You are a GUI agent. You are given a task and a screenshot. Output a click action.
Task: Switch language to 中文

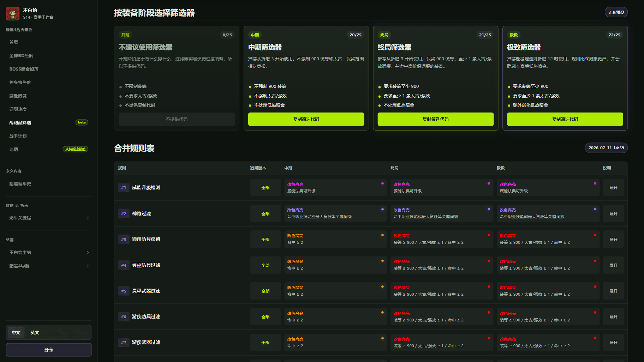[x=16, y=332]
